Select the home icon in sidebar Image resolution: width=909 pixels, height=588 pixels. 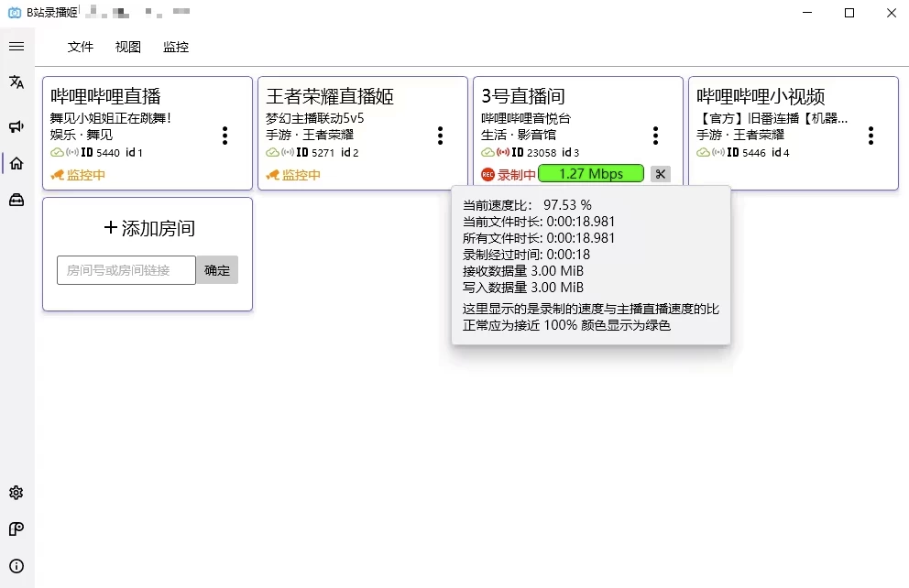point(16,163)
